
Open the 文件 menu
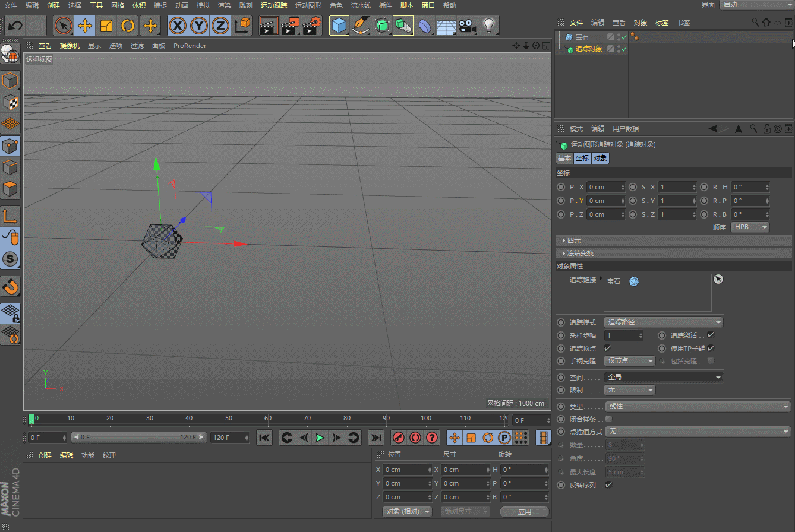click(x=11, y=5)
